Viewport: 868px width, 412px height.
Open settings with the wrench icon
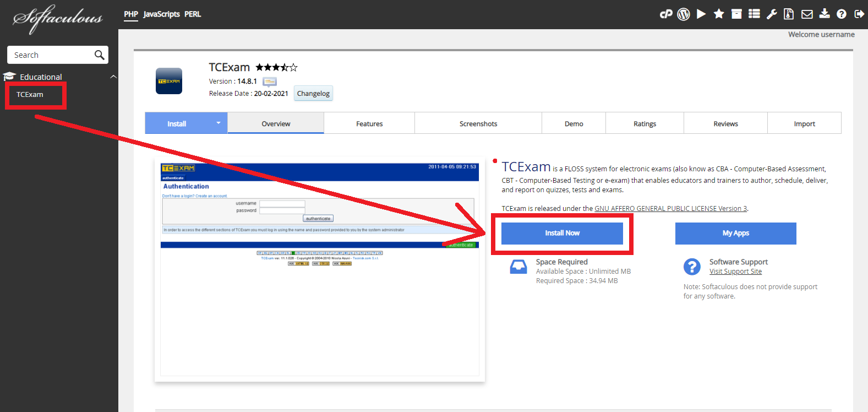pos(772,14)
